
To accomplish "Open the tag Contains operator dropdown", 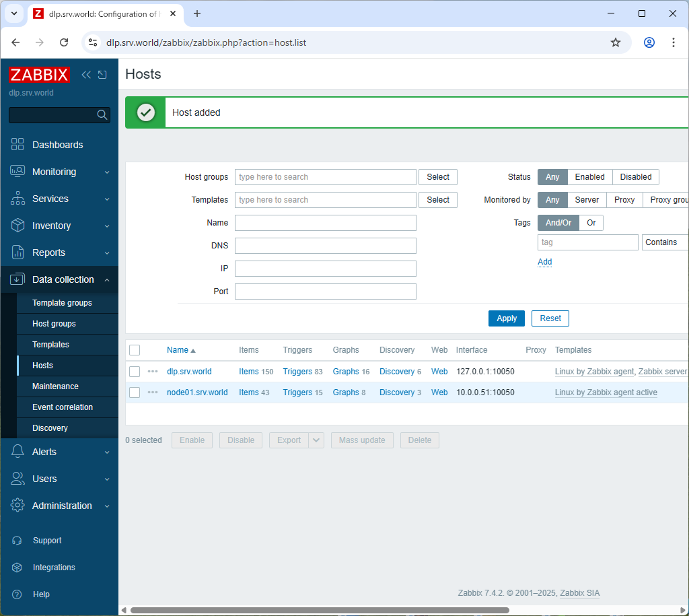I will (x=665, y=242).
